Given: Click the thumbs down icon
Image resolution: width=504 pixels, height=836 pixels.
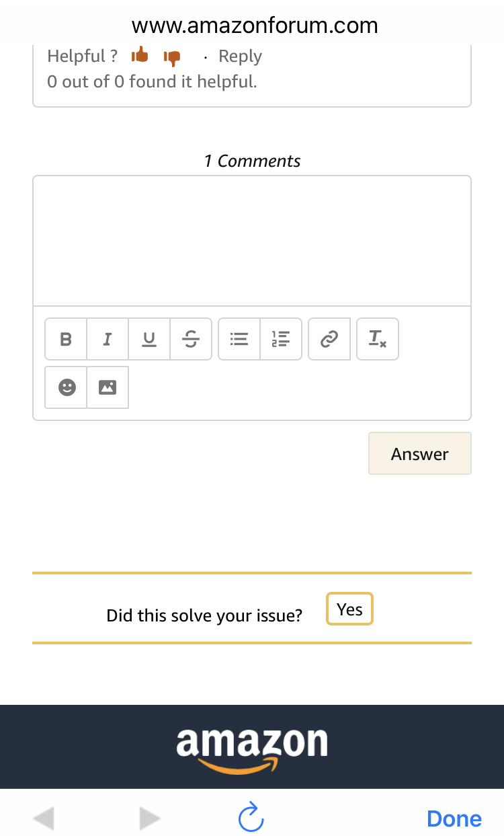Looking at the screenshot, I should [x=173, y=58].
